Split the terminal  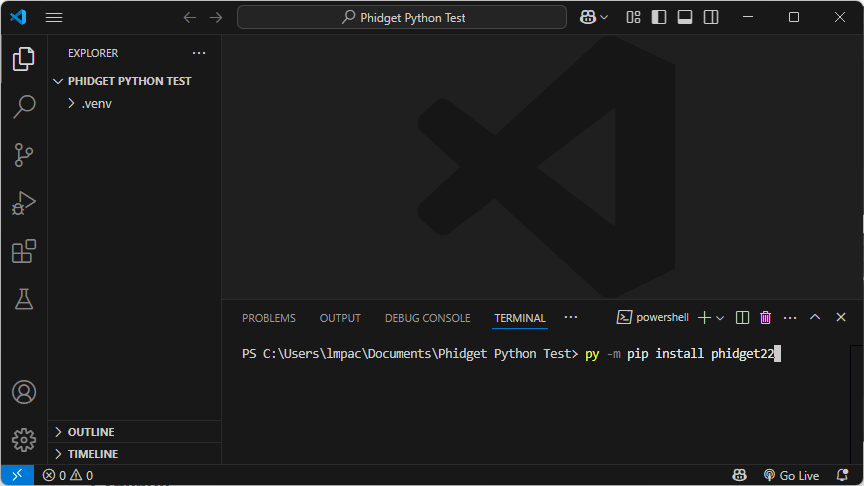742,317
